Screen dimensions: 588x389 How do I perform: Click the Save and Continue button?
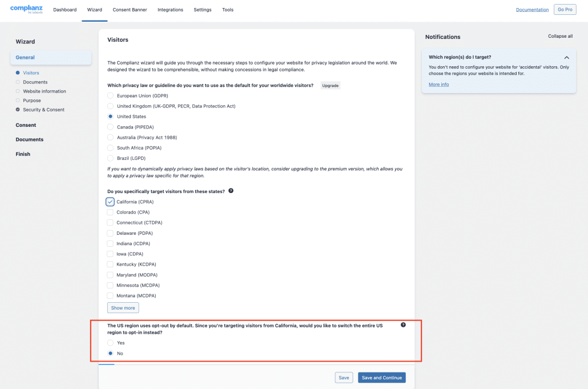point(382,378)
